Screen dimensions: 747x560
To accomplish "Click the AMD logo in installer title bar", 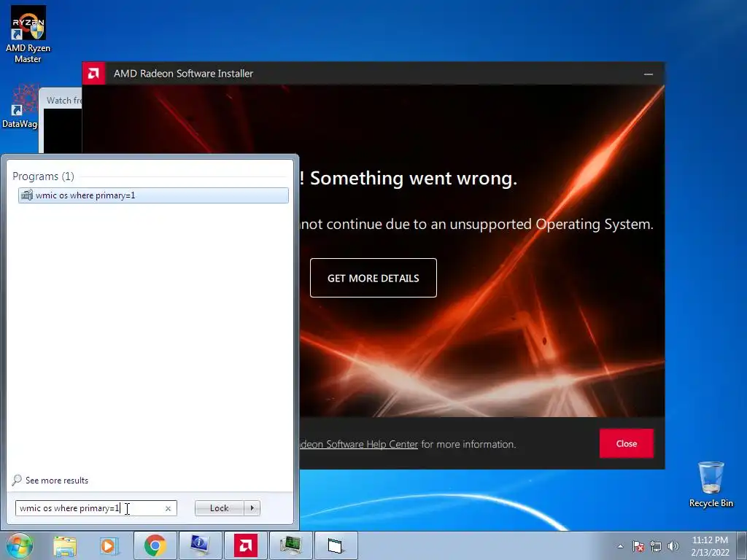I will click(x=93, y=74).
